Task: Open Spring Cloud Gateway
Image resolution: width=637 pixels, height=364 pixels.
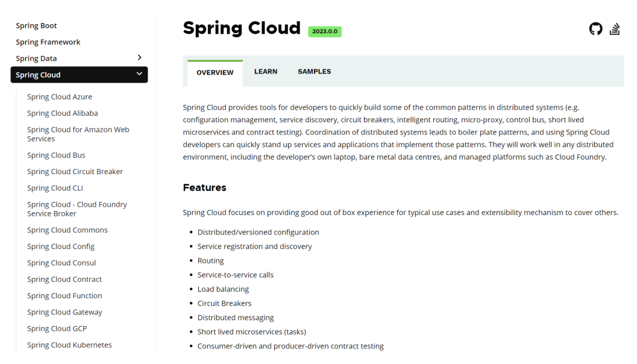Action: click(x=64, y=312)
